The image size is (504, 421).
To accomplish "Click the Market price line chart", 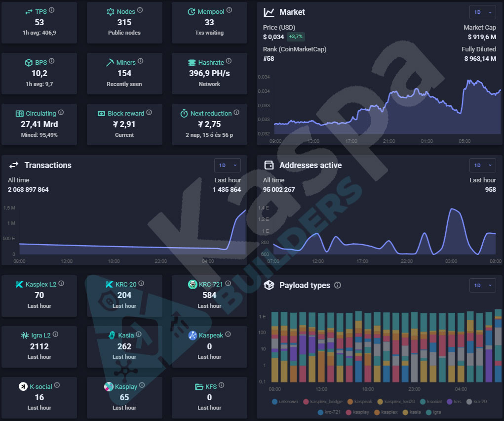I will 388,106.
